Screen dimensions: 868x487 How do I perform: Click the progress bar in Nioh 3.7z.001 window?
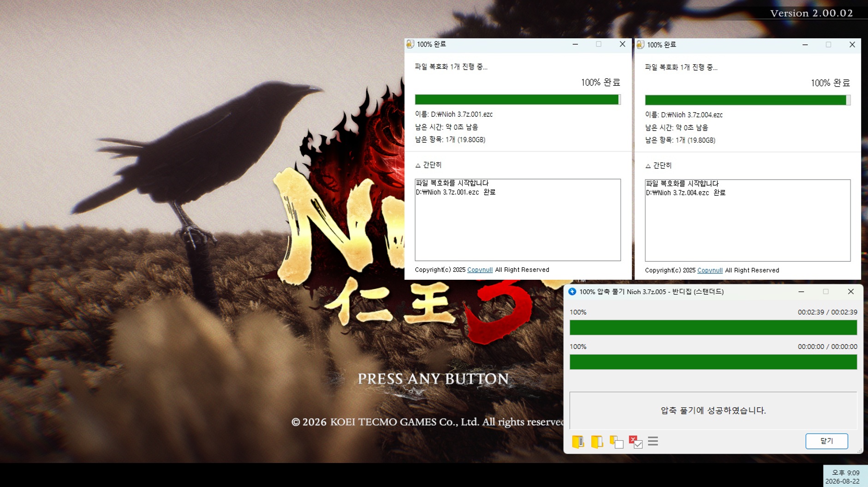click(x=517, y=99)
